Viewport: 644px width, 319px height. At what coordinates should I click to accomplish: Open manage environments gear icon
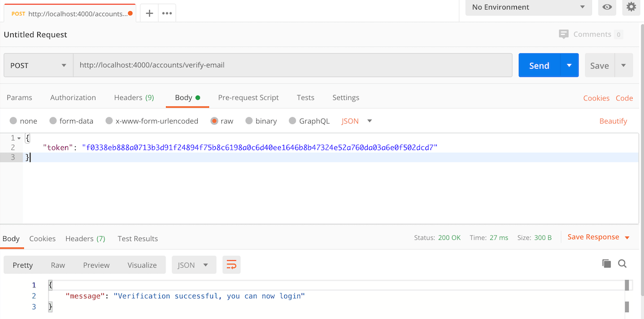pos(631,7)
